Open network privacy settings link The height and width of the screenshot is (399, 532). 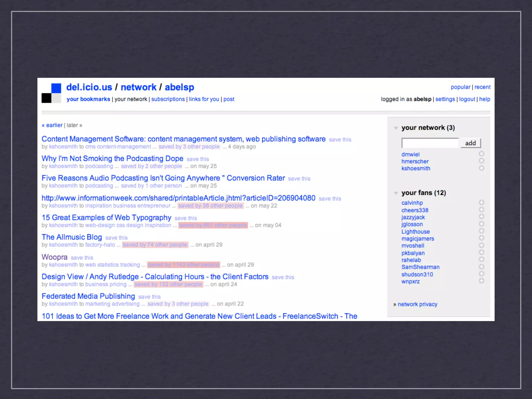tap(417, 304)
